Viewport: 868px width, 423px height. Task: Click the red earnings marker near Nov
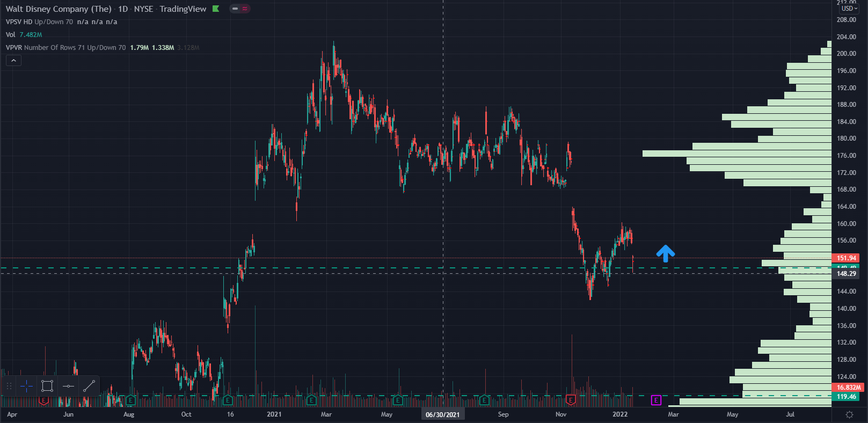coord(571,400)
